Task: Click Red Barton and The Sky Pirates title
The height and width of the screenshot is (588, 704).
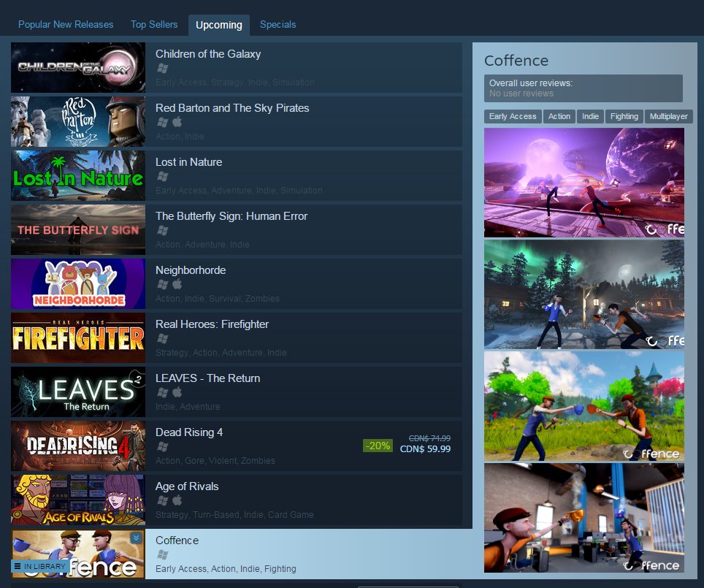Action: tap(232, 108)
